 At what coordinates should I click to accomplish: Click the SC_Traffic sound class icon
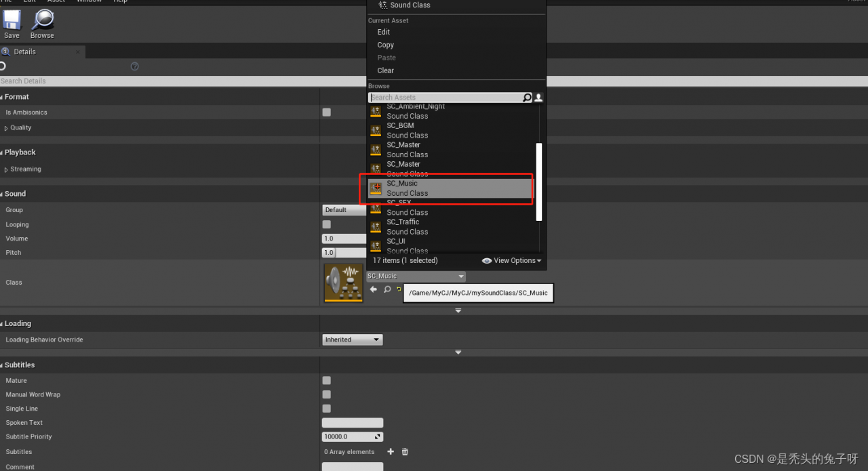(376, 226)
